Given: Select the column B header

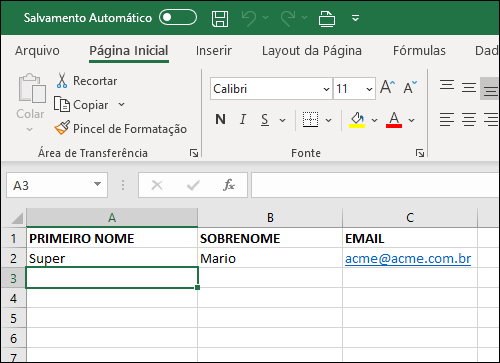Looking at the screenshot, I should [270, 218].
